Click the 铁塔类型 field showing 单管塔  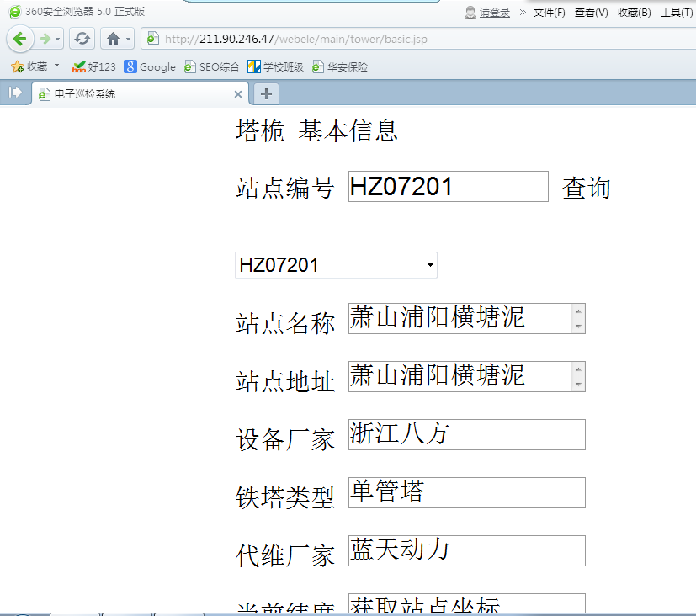click(x=467, y=492)
